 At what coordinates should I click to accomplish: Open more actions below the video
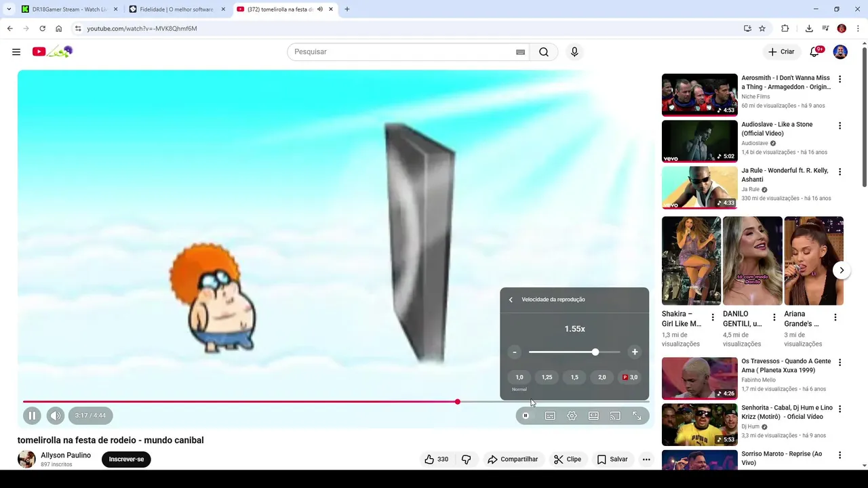pos(646,460)
